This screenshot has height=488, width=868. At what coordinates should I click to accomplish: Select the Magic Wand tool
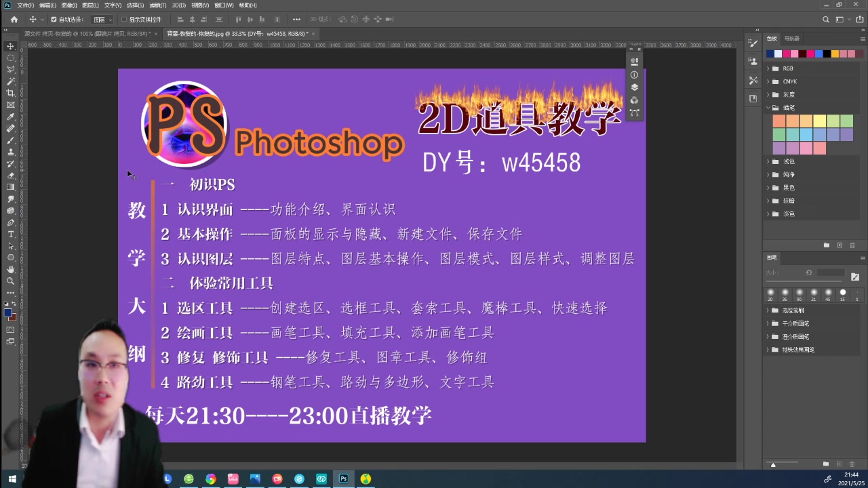tap(11, 81)
